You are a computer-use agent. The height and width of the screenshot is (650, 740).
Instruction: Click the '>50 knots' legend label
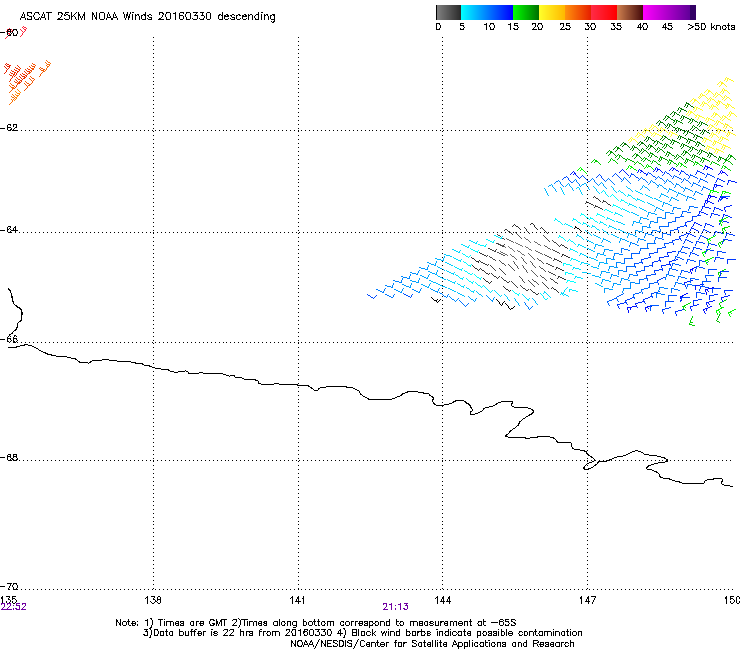coord(711,27)
